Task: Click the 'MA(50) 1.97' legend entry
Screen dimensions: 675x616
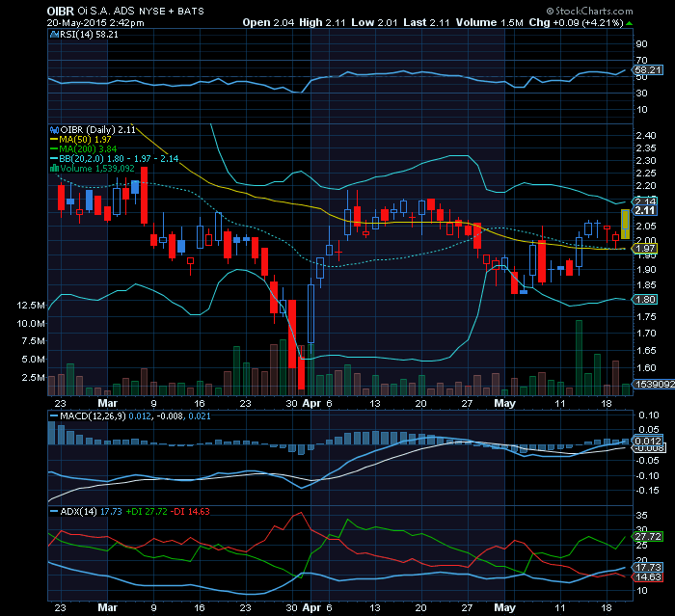Action: tap(81, 139)
